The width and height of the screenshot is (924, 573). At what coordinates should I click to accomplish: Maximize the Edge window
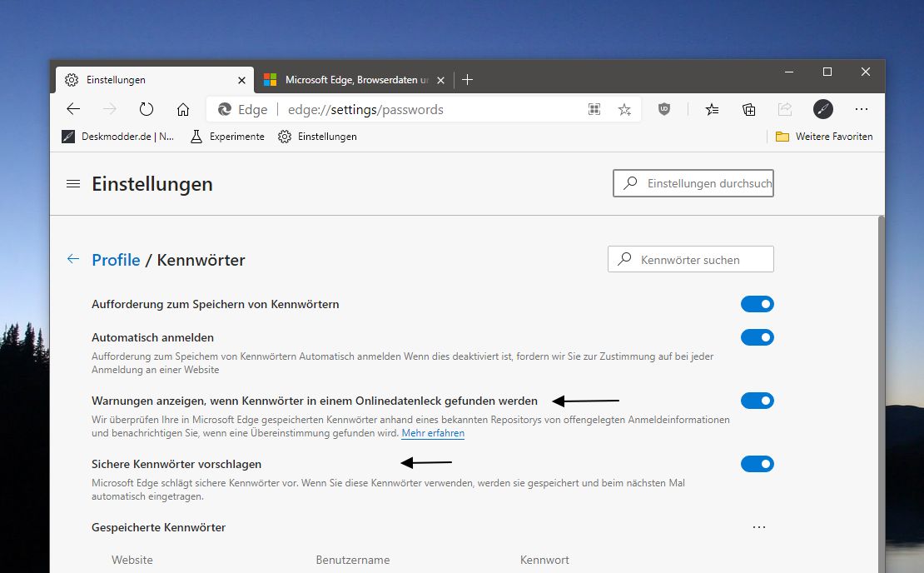827,72
